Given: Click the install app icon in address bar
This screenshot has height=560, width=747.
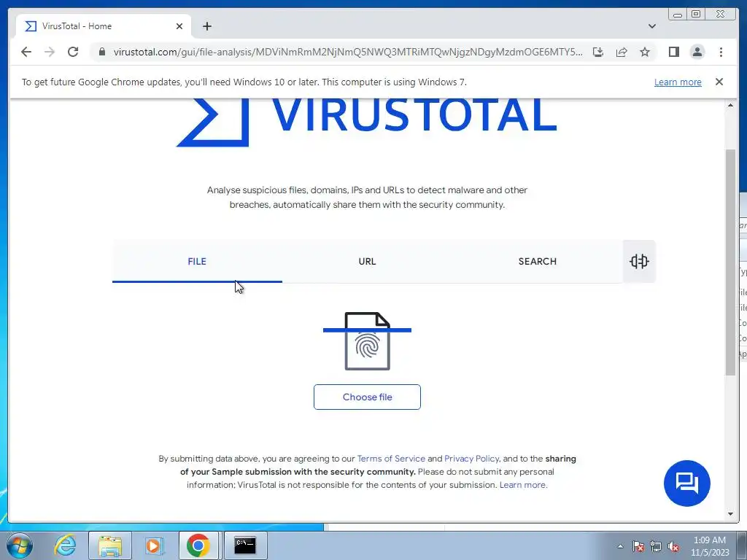Looking at the screenshot, I should (x=598, y=52).
